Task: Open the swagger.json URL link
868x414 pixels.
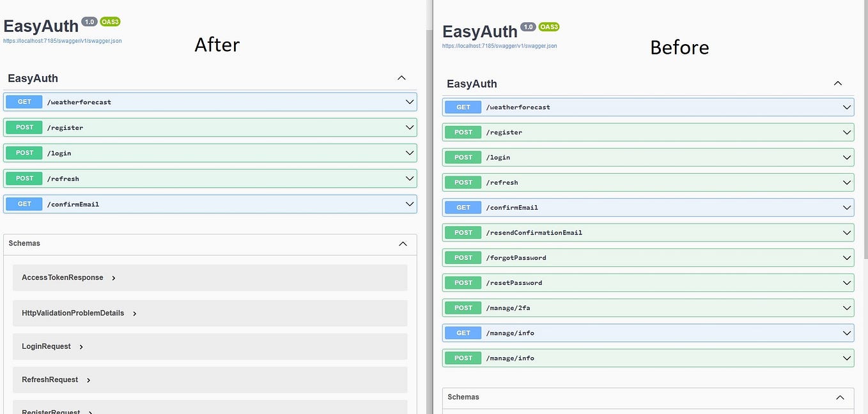Action: tap(61, 40)
